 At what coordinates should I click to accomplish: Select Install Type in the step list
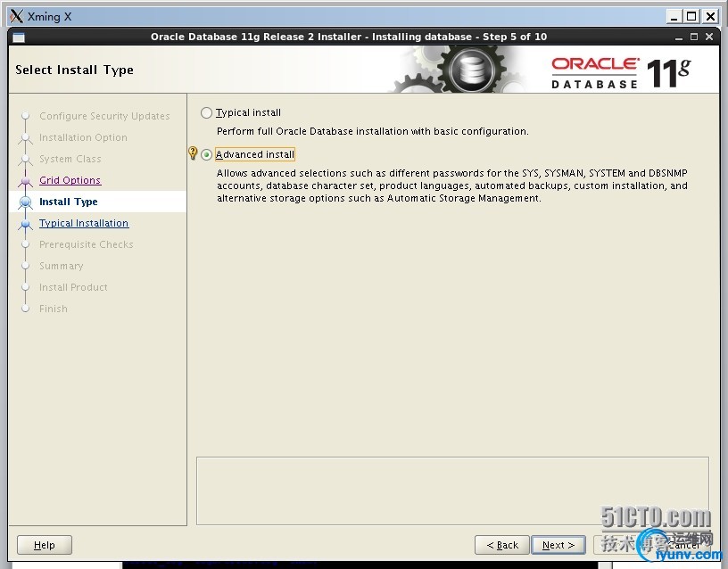click(x=68, y=202)
